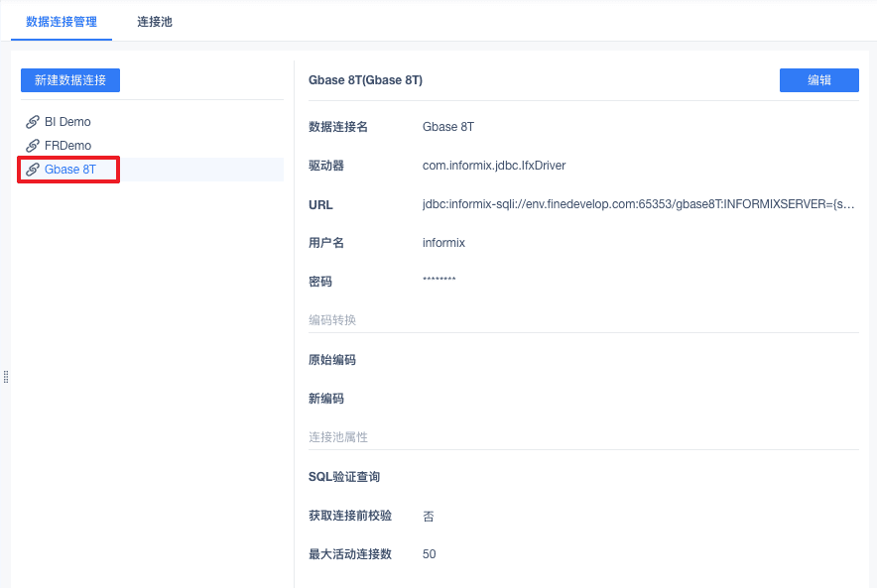Click the jdbc:informix-sqli URL value

(x=638, y=205)
